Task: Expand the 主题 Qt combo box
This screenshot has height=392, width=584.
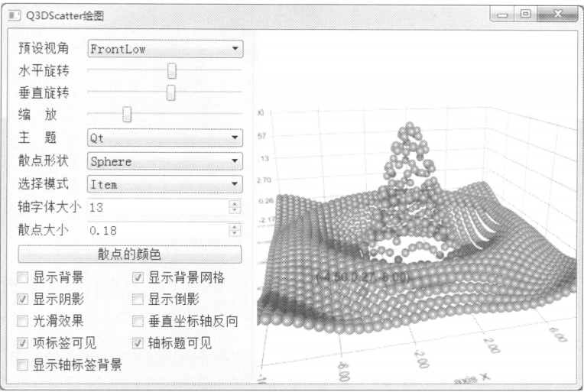Action: [x=164, y=138]
